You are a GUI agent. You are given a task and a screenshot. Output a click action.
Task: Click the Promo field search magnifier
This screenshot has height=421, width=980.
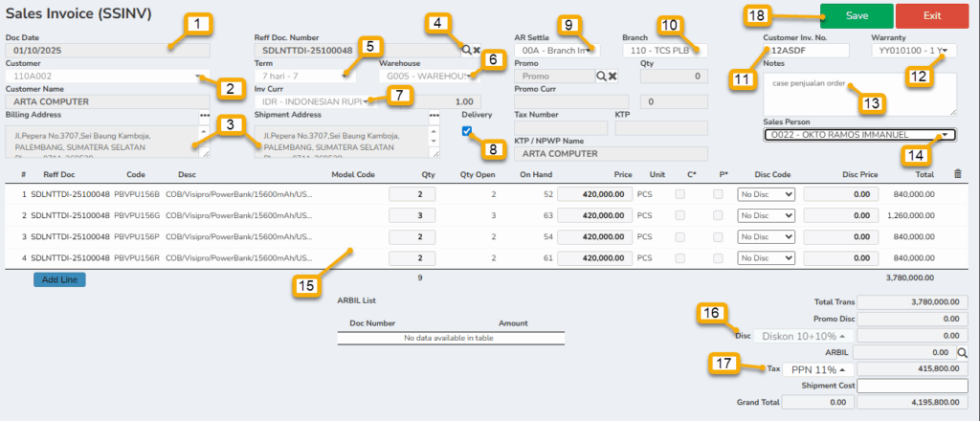tap(602, 76)
